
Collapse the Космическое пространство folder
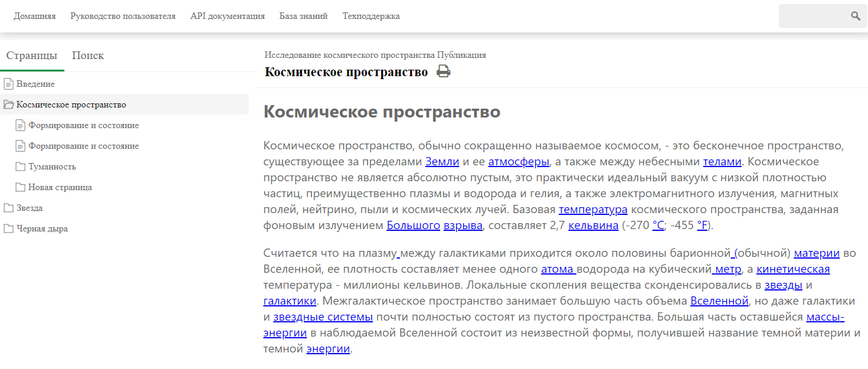tap(70, 104)
